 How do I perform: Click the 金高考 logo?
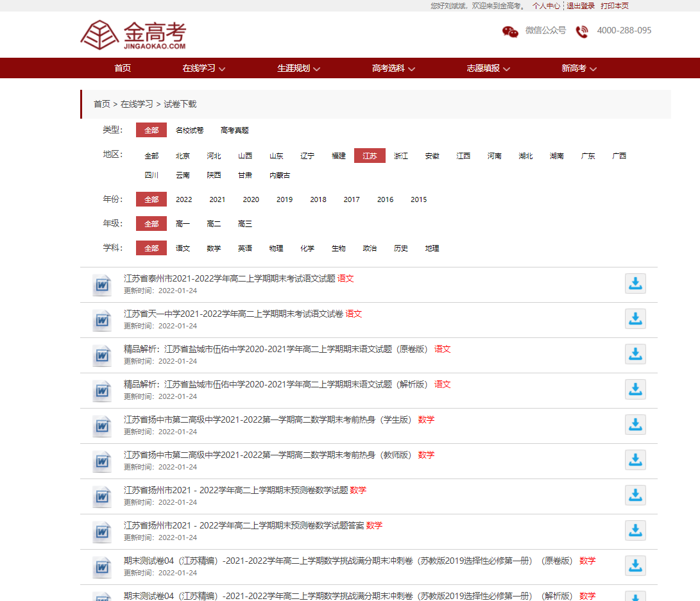tap(133, 35)
